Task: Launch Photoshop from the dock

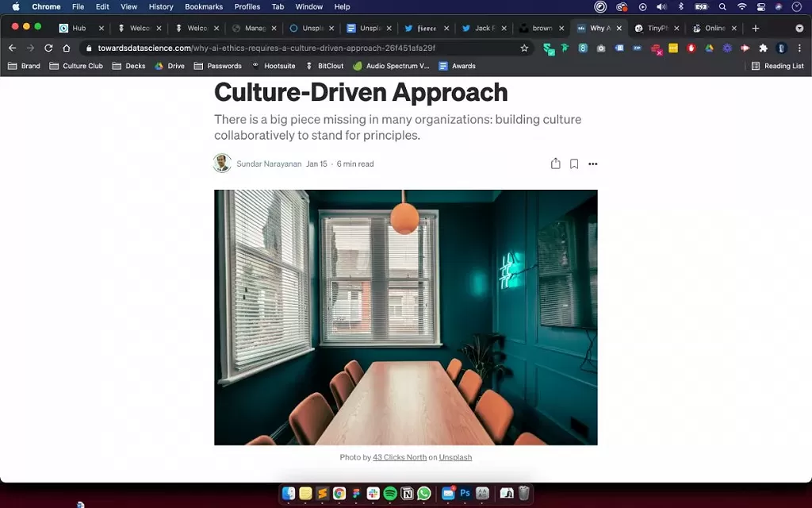Action: 465,494
